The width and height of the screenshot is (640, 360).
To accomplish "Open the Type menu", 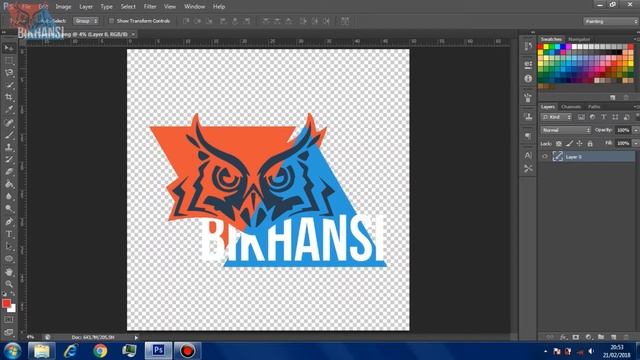I will pyautogui.click(x=107, y=7).
